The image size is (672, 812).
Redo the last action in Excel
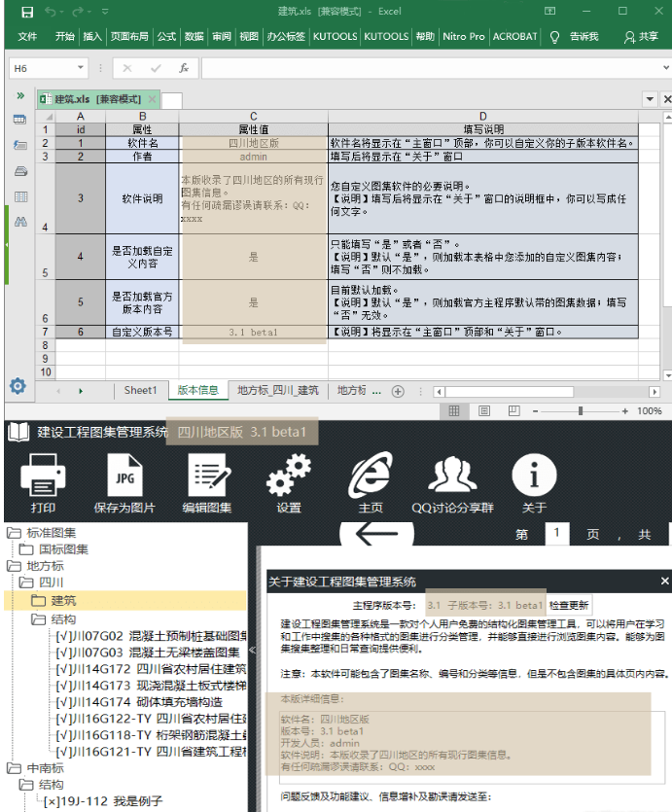tap(78, 12)
